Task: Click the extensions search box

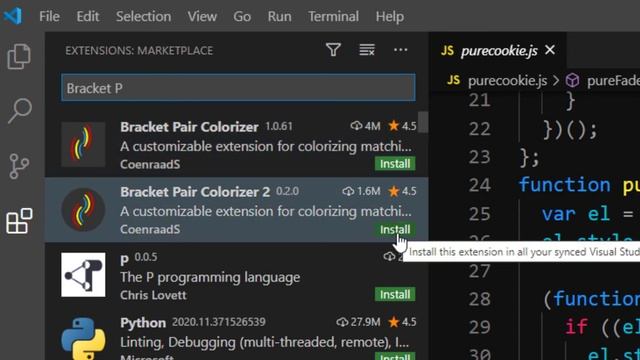Action: click(x=238, y=88)
